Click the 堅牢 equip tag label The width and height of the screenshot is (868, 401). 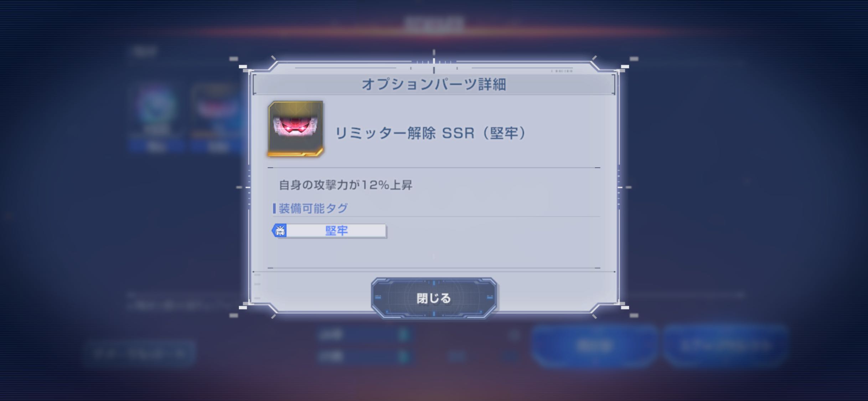pyautogui.click(x=336, y=231)
